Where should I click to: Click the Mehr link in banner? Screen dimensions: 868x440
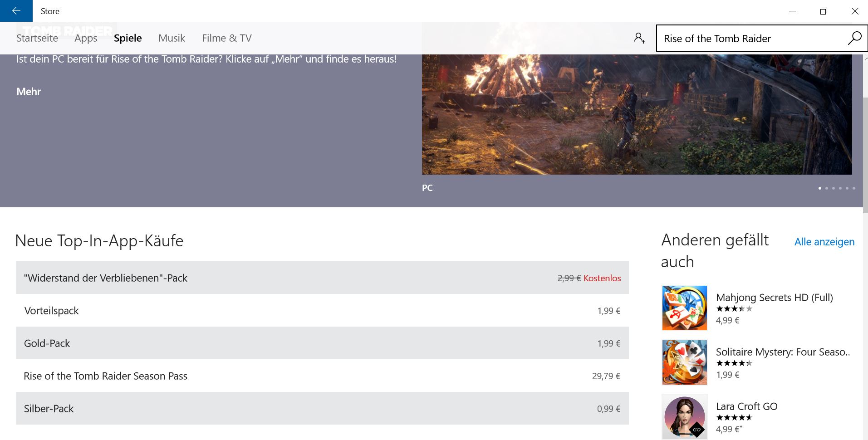[29, 92]
